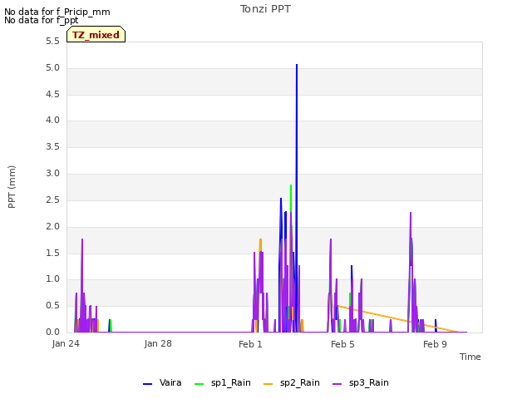This screenshot has height=399, width=532.
Task: Click the Feb 5 axis tick label
Action: 342,344
